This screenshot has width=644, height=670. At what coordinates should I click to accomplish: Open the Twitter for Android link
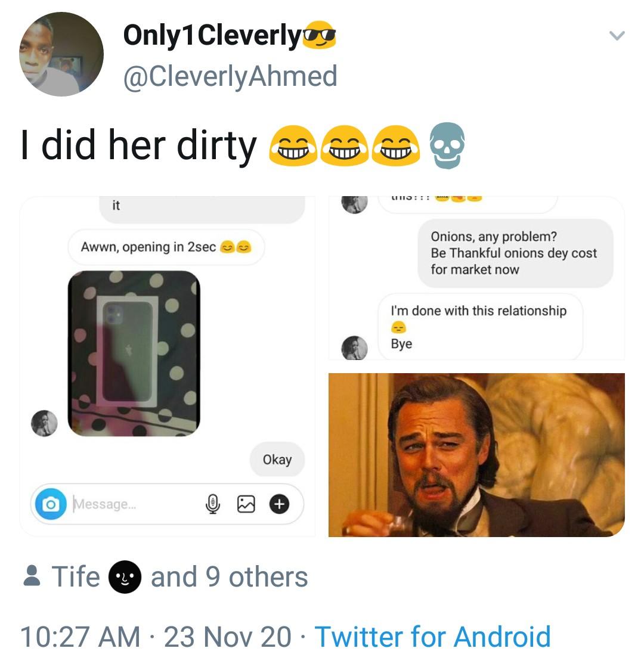(432, 637)
